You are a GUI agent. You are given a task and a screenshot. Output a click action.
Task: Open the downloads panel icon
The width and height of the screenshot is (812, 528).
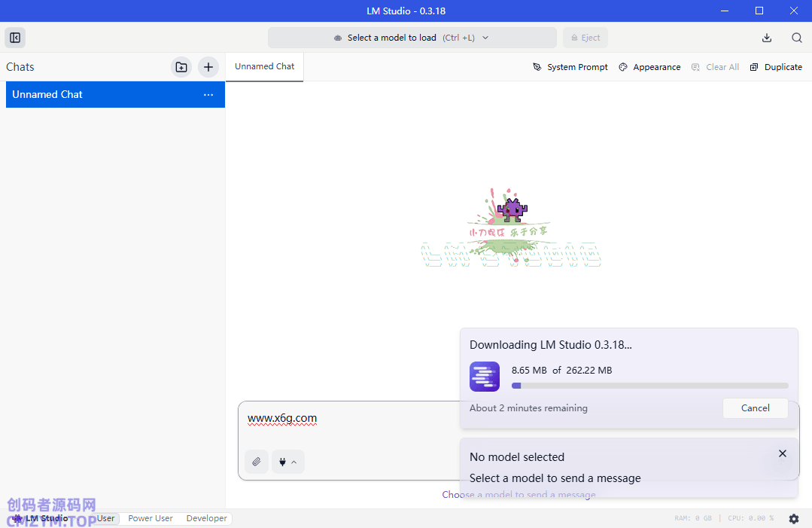[767, 38]
